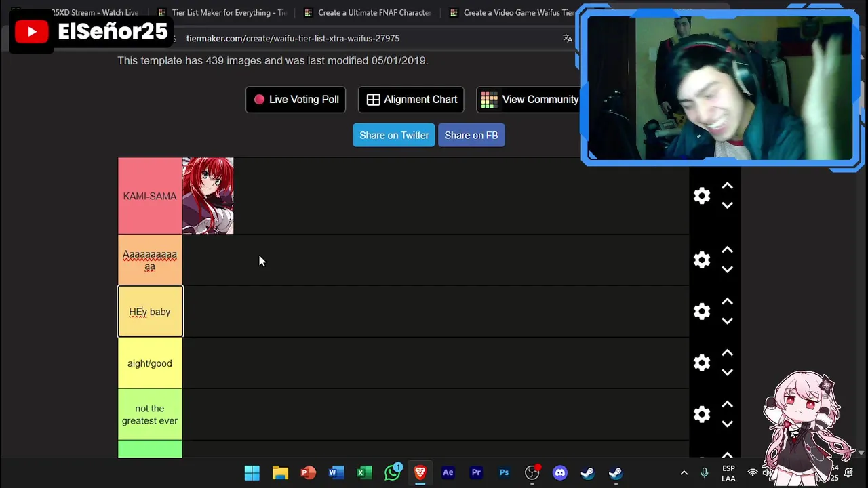This screenshot has width=868, height=488.
Task: Move not the greatest ever row up
Action: [x=727, y=405]
